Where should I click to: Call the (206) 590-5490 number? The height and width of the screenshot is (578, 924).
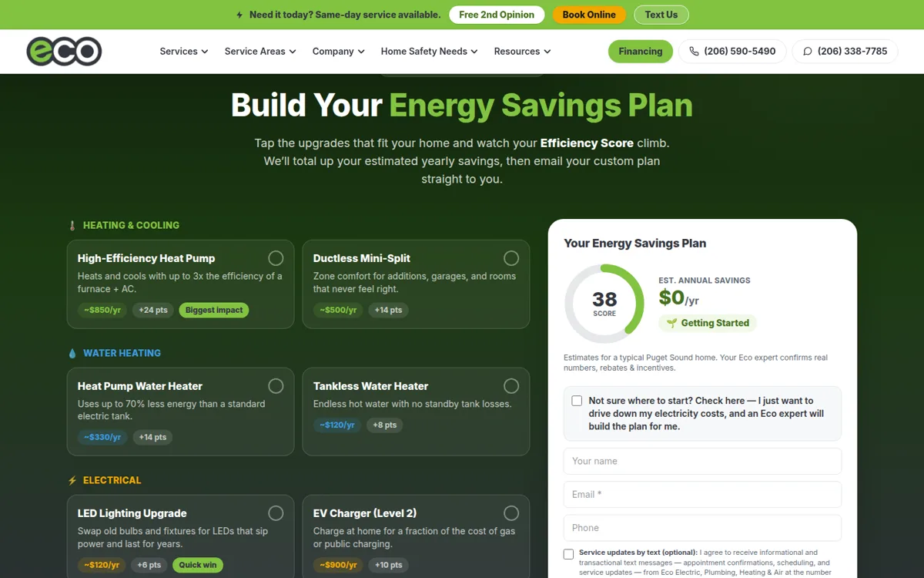732,52
